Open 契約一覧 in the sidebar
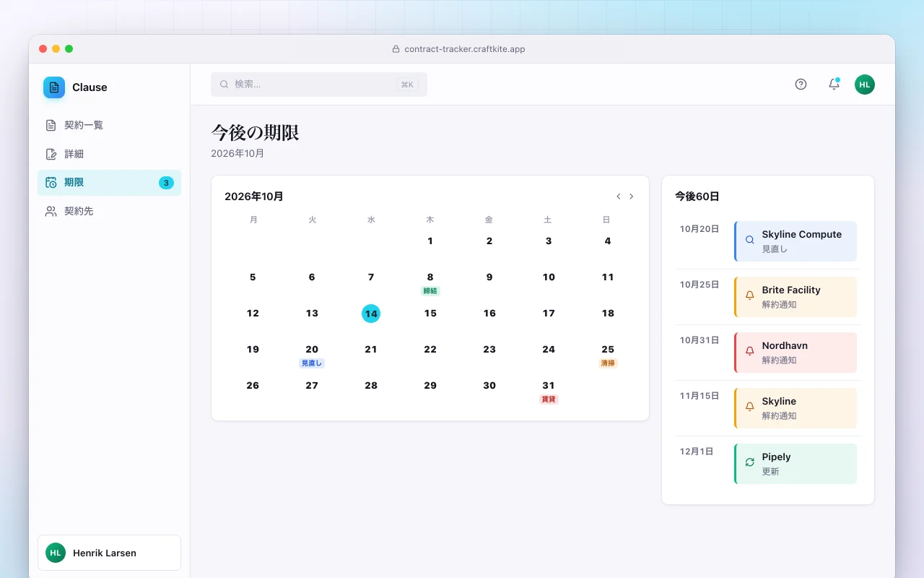The image size is (924, 578). point(109,125)
